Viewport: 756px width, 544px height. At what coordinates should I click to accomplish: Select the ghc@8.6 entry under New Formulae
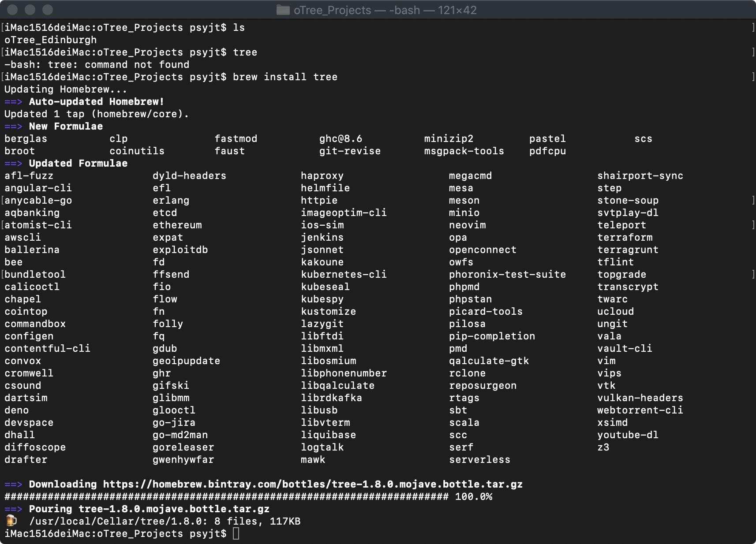tap(341, 138)
